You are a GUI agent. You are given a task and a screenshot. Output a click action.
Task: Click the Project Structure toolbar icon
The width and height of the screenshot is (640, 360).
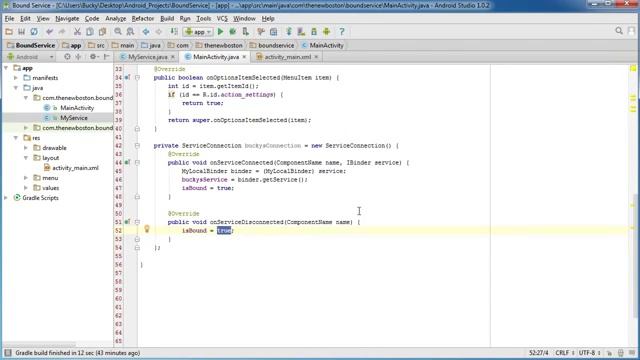273,31
